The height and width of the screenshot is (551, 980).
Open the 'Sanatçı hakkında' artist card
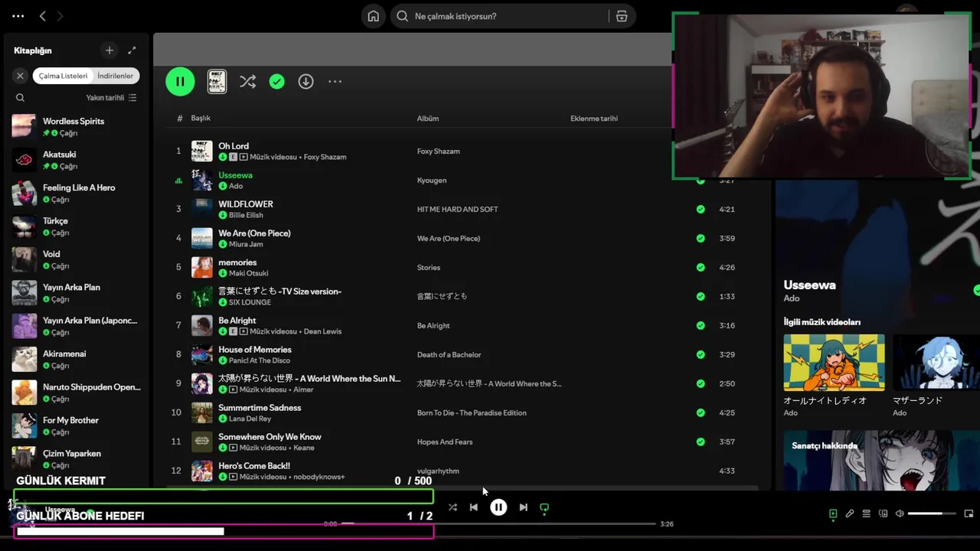pyautogui.click(x=881, y=460)
